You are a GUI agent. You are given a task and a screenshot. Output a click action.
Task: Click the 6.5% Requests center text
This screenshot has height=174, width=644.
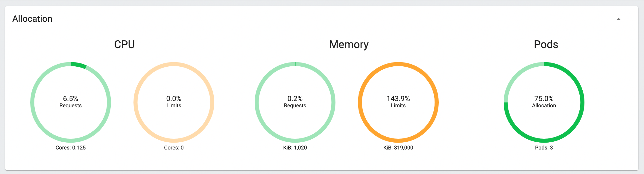click(71, 102)
